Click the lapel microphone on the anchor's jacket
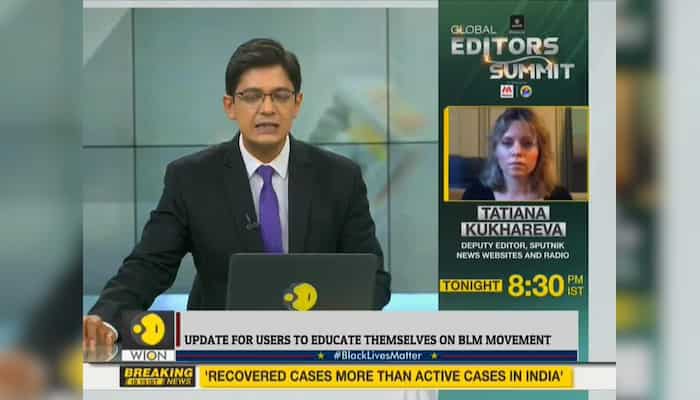Viewport: 700px width, 400px height. click(x=249, y=222)
